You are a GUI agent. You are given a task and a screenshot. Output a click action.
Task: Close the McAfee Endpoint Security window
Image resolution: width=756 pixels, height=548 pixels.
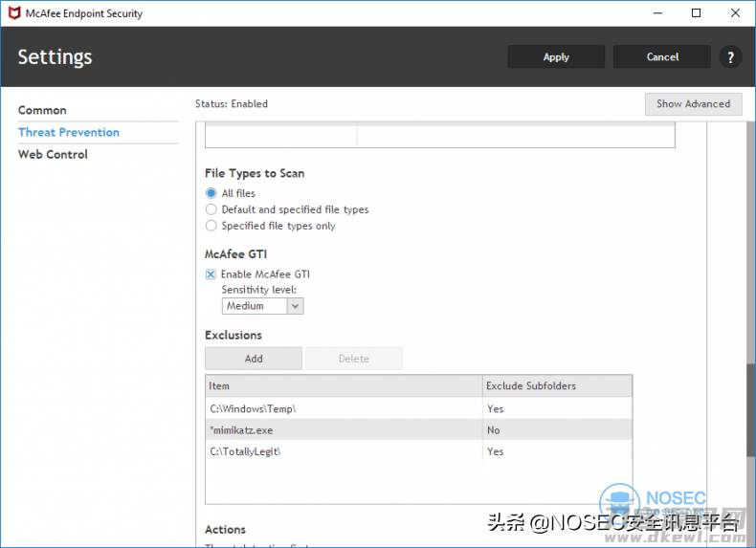[x=735, y=13]
